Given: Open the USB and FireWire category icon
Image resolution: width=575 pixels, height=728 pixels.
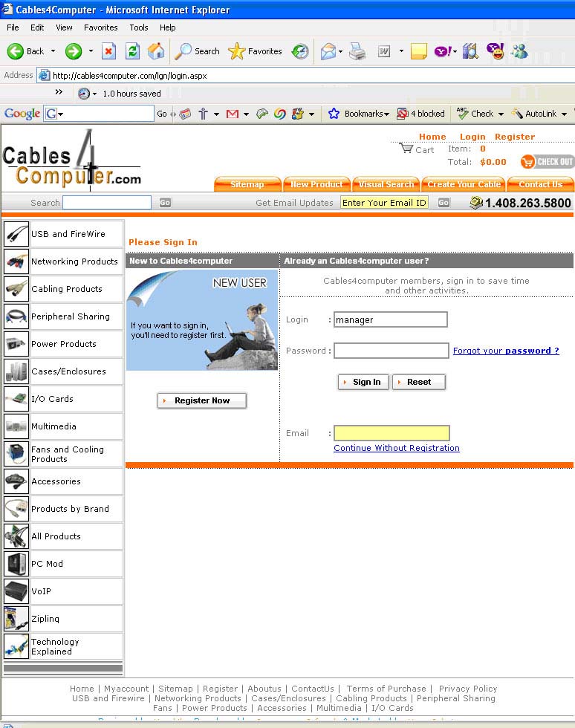Looking at the screenshot, I should coord(16,234).
